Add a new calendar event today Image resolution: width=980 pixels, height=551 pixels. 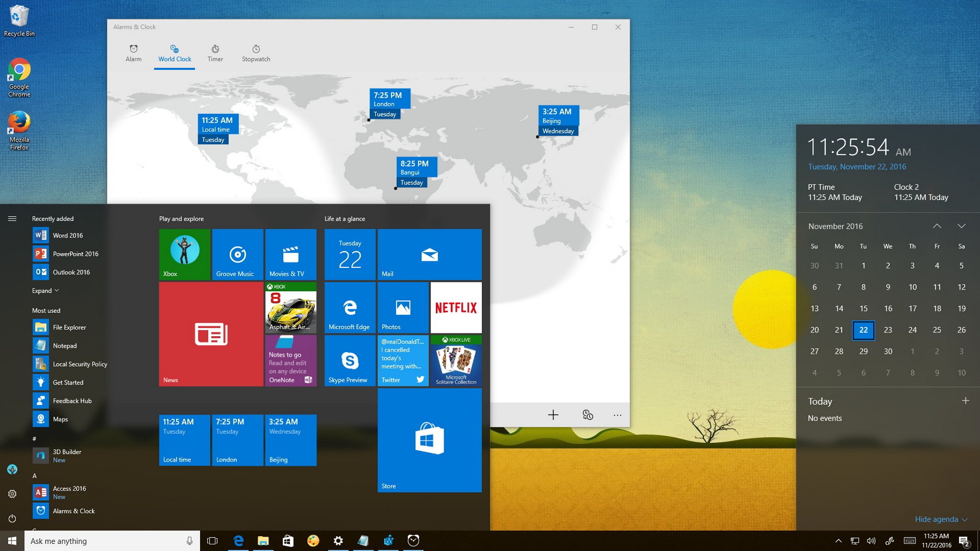click(x=965, y=400)
